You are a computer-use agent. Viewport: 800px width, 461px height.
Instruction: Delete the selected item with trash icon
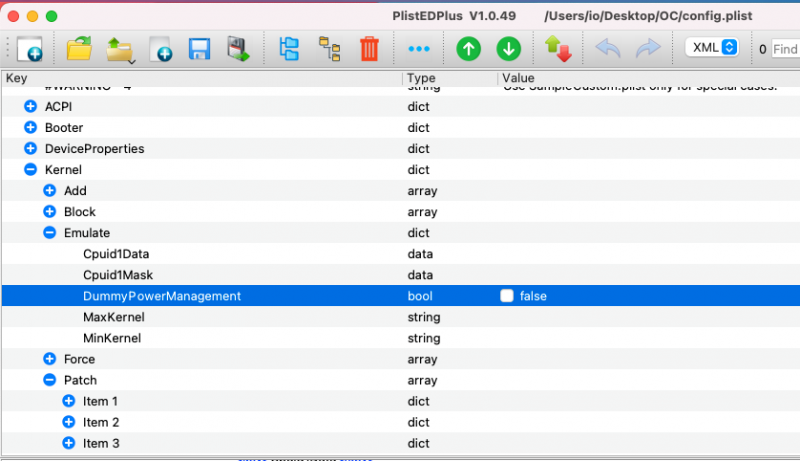369,49
